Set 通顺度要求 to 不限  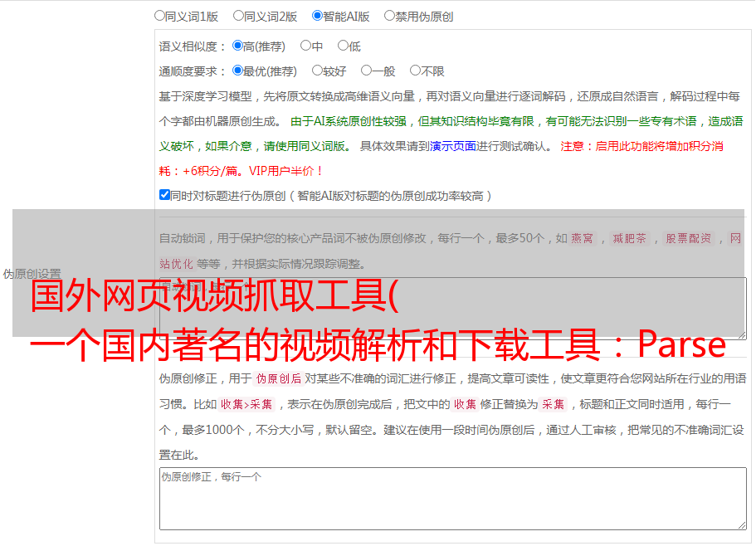415,71
